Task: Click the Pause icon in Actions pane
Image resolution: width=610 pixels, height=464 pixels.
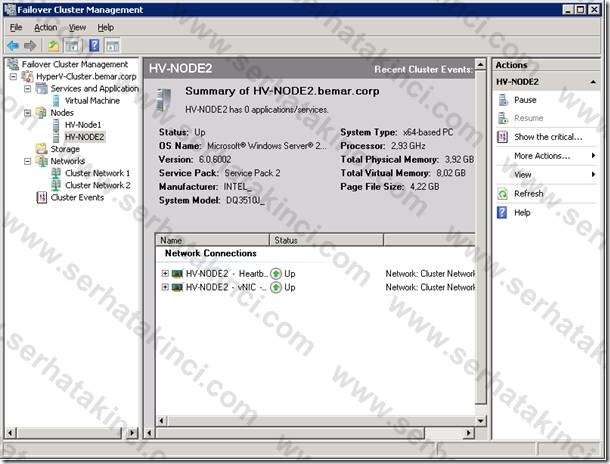Action: pyautogui.click(x=503, y=100)
